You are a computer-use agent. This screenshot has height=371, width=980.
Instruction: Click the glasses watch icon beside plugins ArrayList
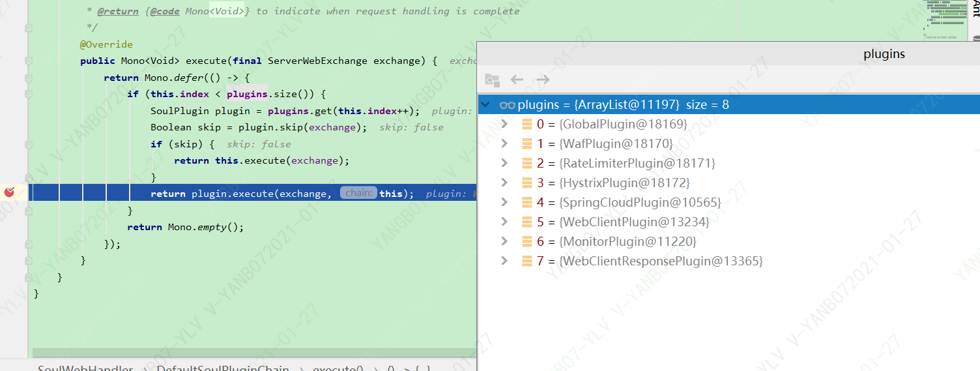pyautogui.click(x=507, y=105)
